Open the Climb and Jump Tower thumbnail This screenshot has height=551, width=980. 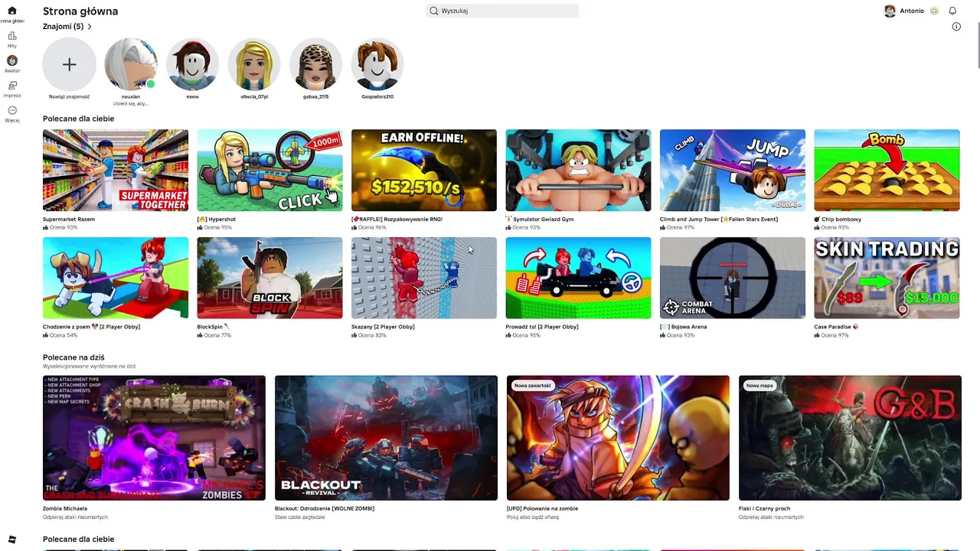click(733, 170)
